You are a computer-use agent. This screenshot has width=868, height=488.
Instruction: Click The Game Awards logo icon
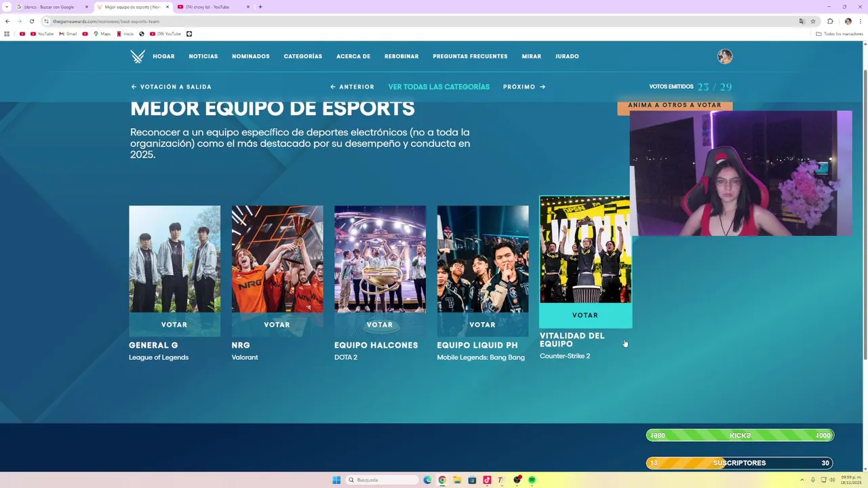click(x=138, y=56)
